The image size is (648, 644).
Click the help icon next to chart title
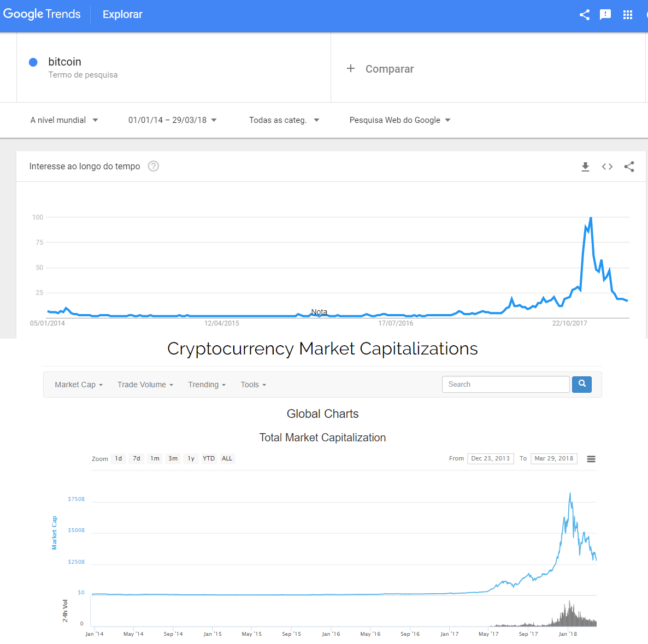point(153,166)
